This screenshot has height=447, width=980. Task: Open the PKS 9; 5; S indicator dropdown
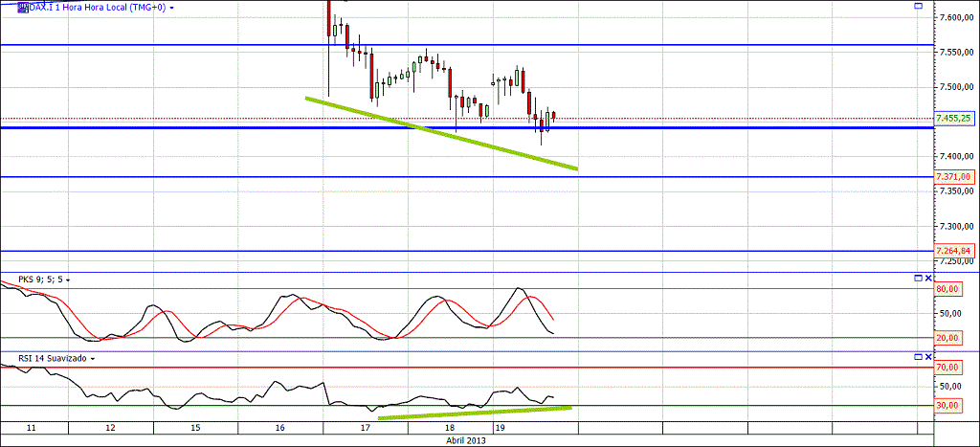coord(67,280)
